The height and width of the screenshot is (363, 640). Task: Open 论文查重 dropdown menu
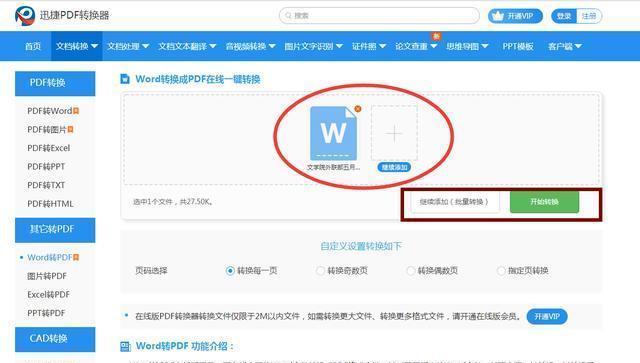(x=416, y=46)
